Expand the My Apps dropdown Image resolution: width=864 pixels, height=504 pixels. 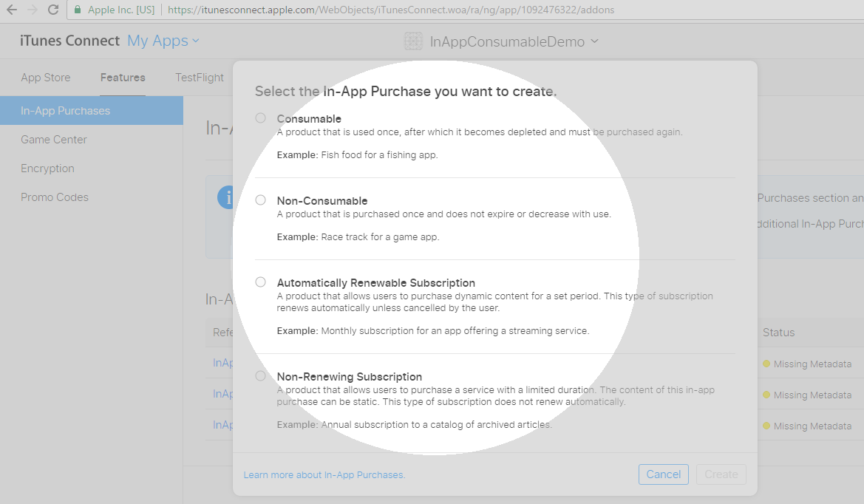163,41
